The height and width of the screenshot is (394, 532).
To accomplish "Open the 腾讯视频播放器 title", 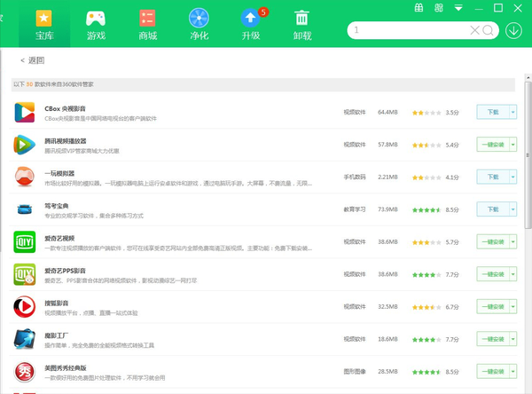I will (x=66, y=141).
